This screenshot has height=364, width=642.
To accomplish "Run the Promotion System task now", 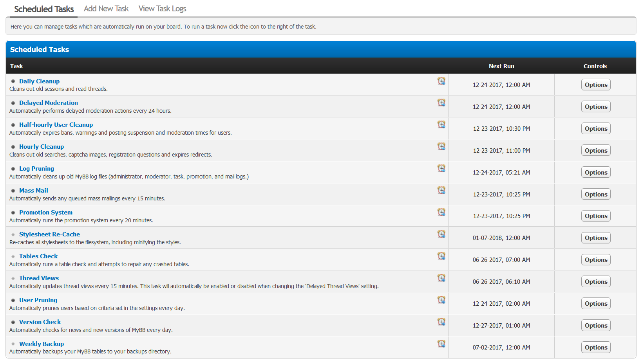I will (441, 212).
